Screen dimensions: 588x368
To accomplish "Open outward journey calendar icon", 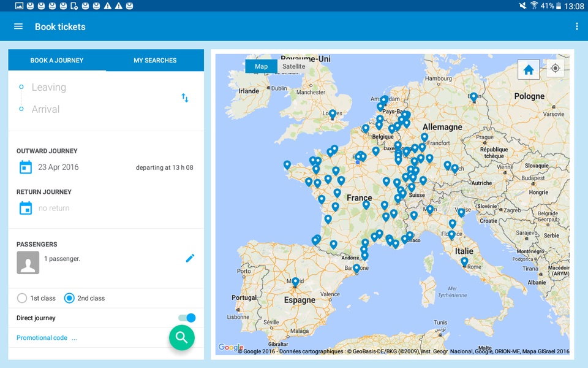I will [x=26, y=167].
